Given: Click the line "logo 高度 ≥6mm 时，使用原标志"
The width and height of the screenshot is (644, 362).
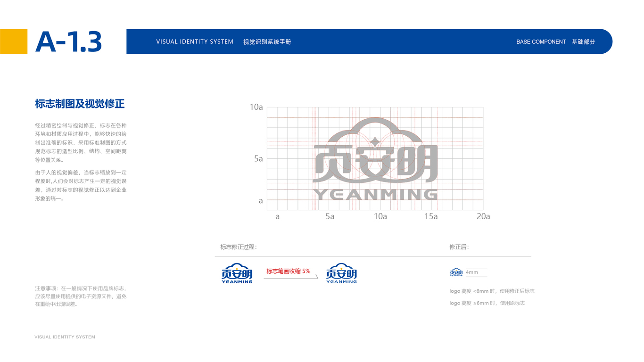Looking at the screenshot, I should coord(487,303).
